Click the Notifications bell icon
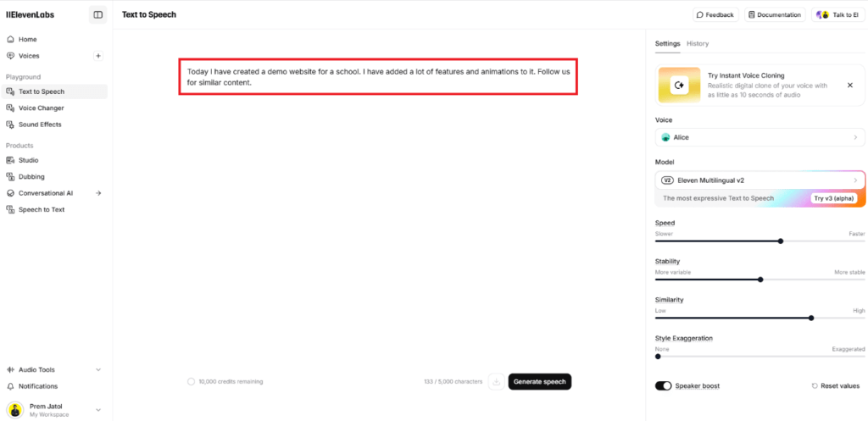The width and height of the screenshot is (868, 421). click(10, 386)
